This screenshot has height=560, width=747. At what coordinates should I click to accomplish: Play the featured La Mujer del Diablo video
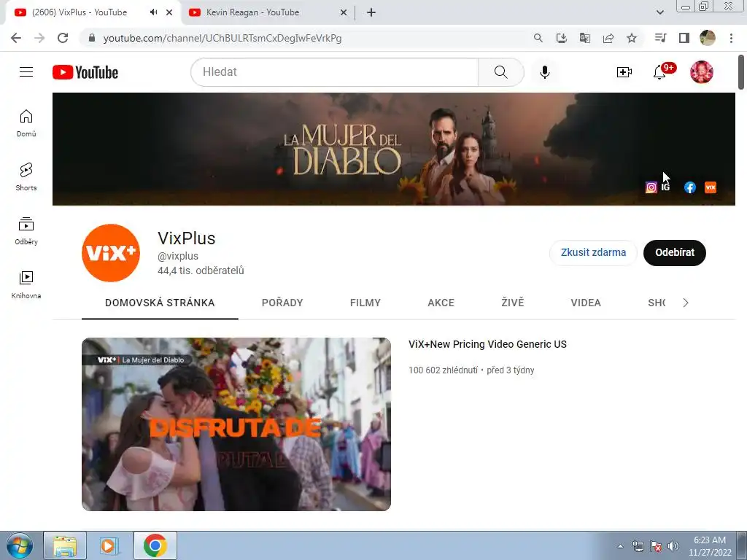pos(236,424)
